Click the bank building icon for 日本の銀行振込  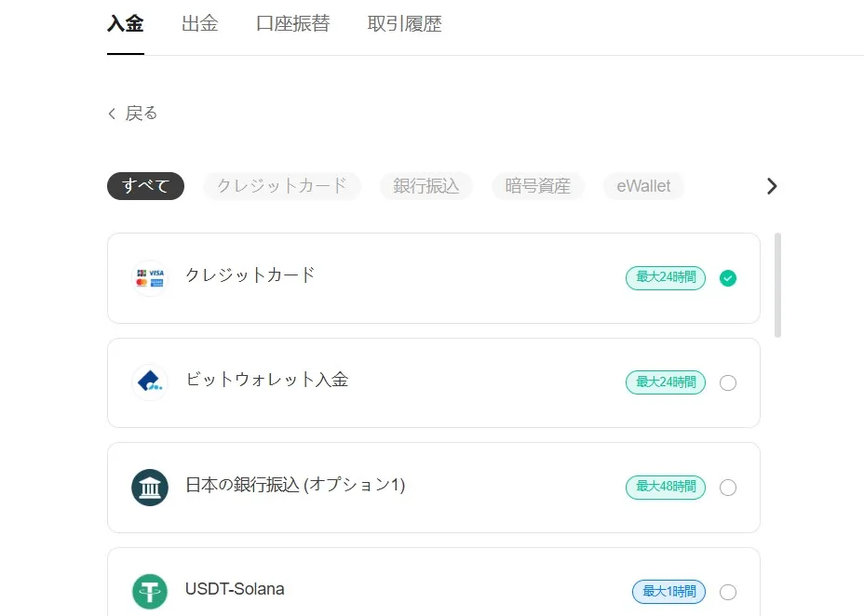pyautogui.click(x=150, y=487)
